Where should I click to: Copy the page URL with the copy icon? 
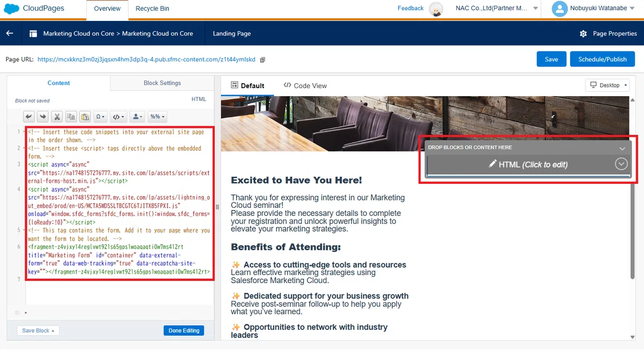point(262,60)
